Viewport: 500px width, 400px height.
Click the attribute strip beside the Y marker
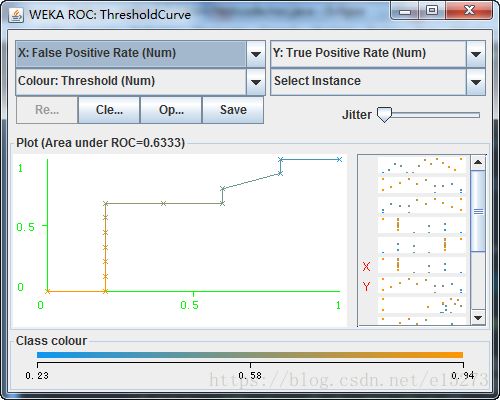(x=422, y=285)
